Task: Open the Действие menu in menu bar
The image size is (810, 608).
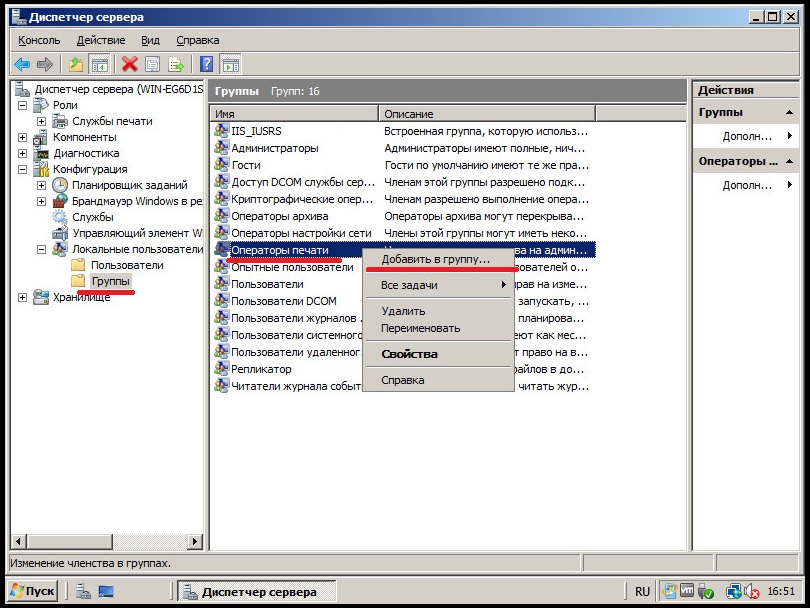Action: (100, 40)
